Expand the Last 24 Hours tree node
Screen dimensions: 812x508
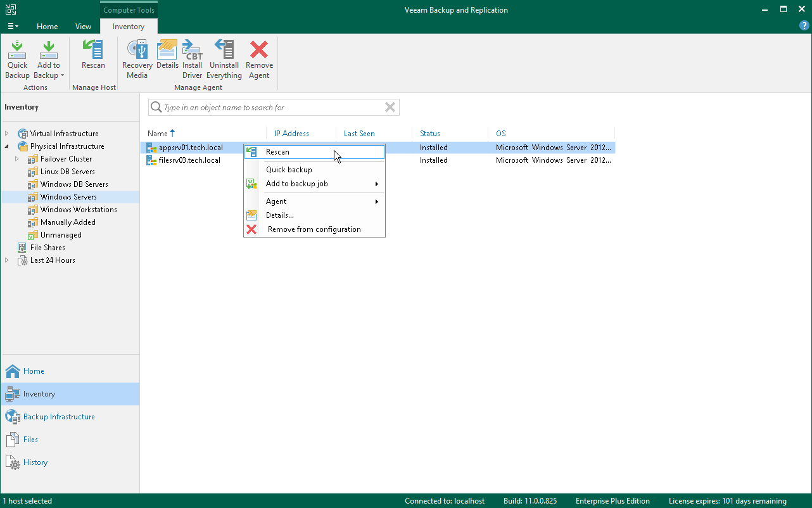(7, 260)
